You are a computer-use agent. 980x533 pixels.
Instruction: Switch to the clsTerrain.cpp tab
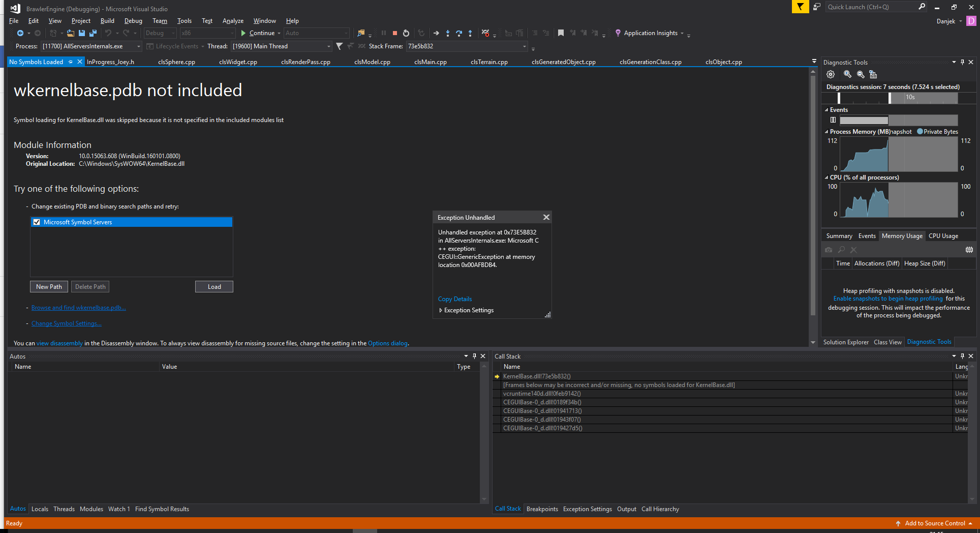[489, 62]
